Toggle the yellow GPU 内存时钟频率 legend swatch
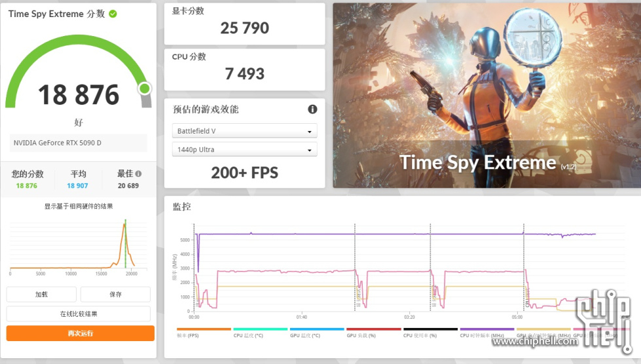The height and width of the screenshot is (364, 641). pyautogui.click(x=543, y=329)
